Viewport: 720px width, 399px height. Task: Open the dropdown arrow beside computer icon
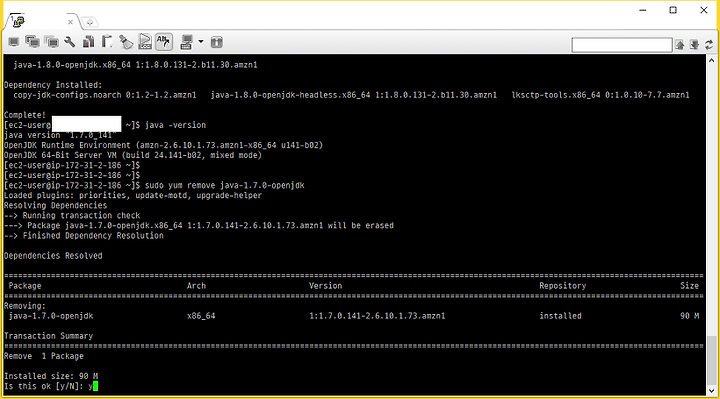click(201, 42)
